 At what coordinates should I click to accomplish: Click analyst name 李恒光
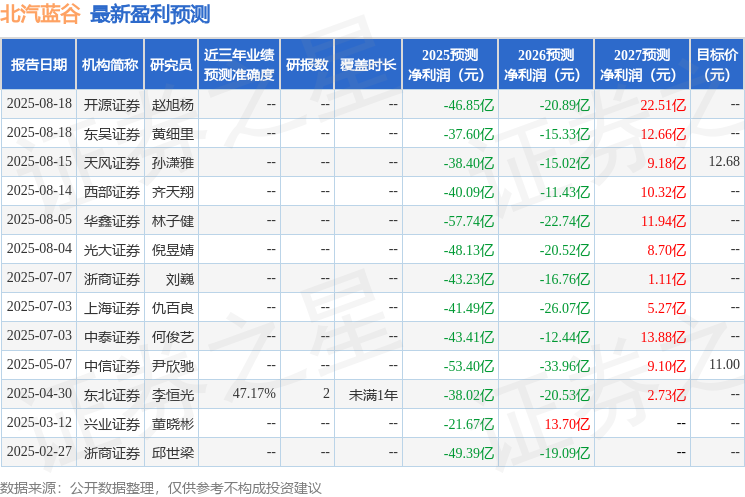[172, 395]
